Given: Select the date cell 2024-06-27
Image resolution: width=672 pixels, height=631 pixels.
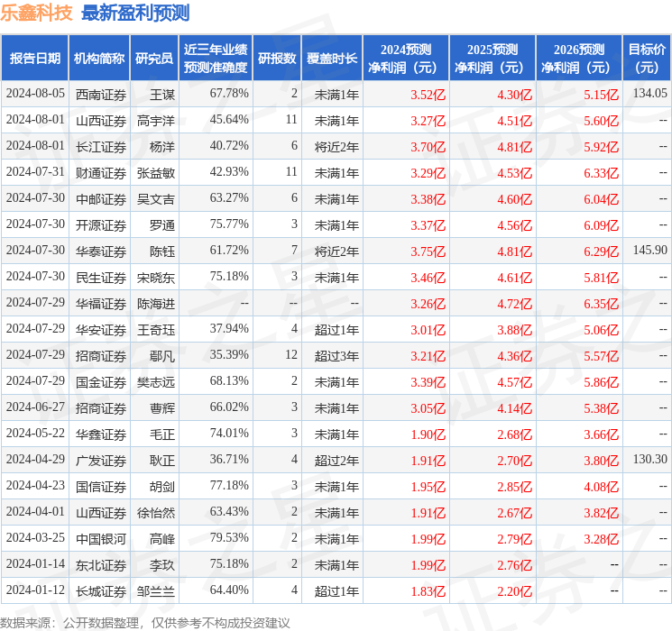Looking at the screenshot, I should 35,407.
